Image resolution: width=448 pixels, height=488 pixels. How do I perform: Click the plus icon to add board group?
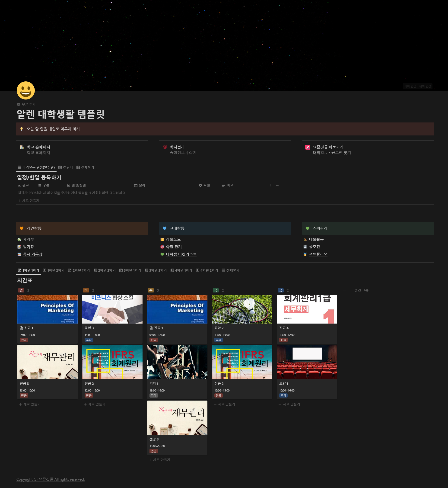point(345,290)
